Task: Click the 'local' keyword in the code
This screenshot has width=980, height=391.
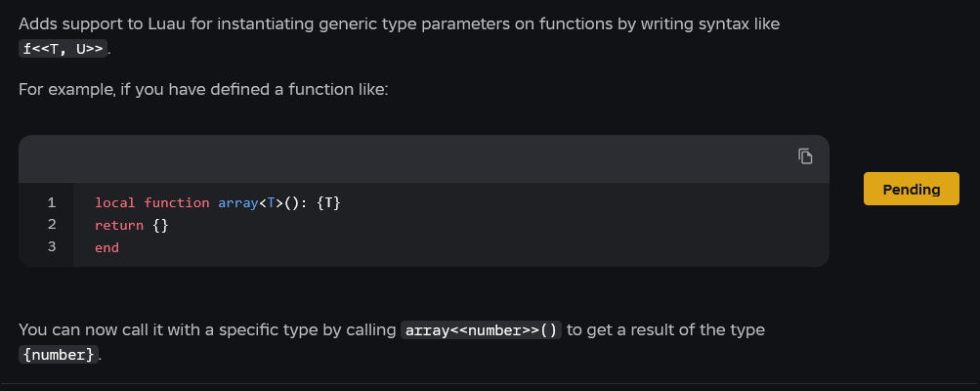Action: [x=114, y=202]
